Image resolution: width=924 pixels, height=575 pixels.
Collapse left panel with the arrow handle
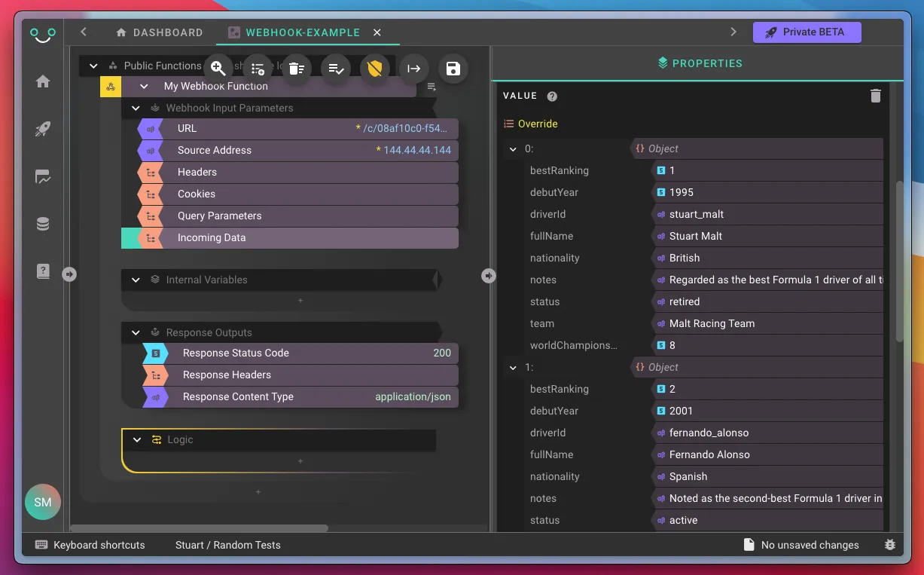tap(69, 274)
